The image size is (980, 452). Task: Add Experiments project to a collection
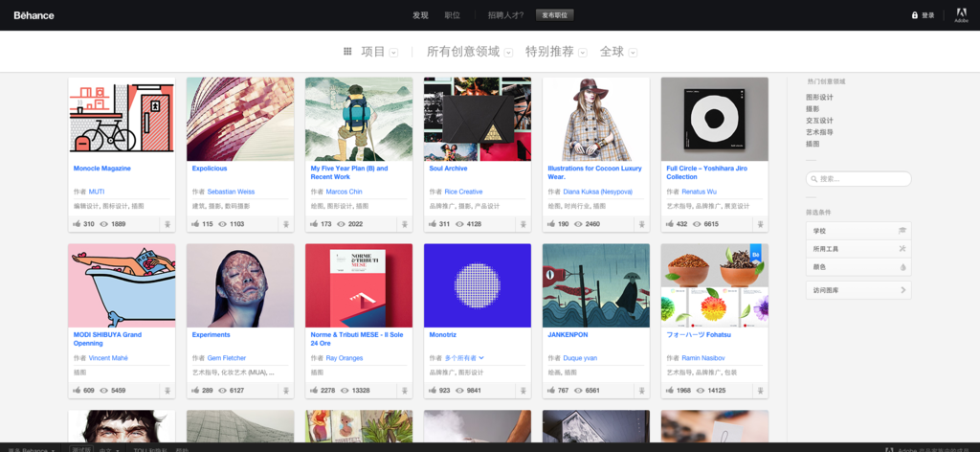point(285,390)
